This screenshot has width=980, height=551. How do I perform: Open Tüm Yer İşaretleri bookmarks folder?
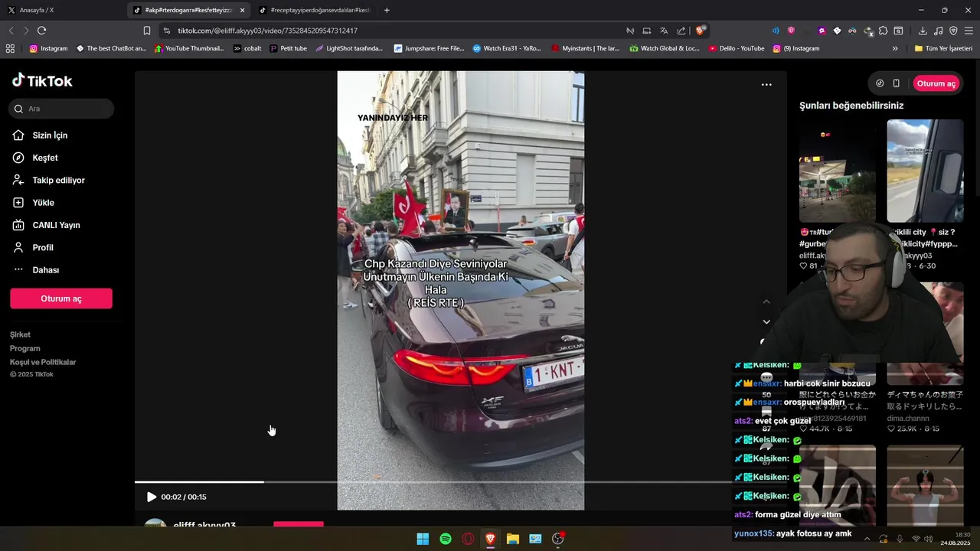click(943, 48)
